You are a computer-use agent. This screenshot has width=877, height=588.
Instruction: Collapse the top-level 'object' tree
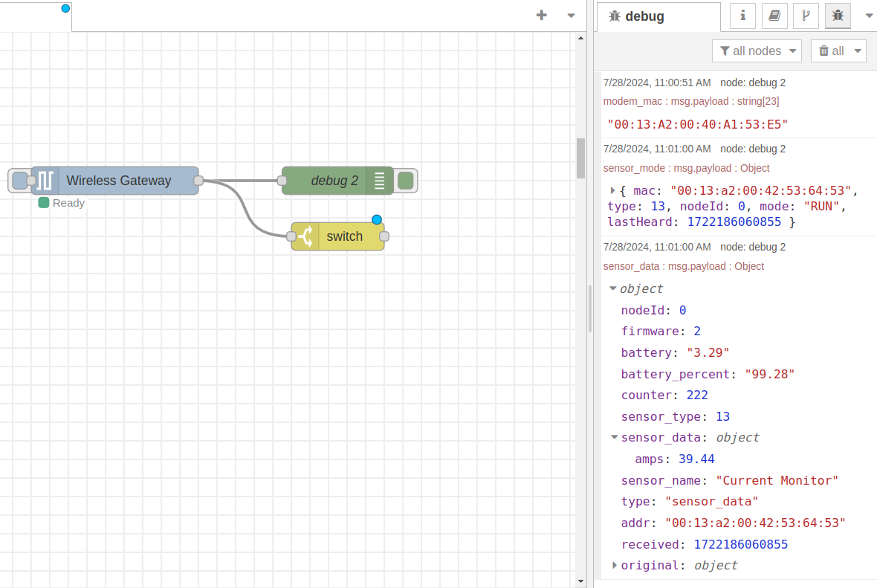(613, 288)
